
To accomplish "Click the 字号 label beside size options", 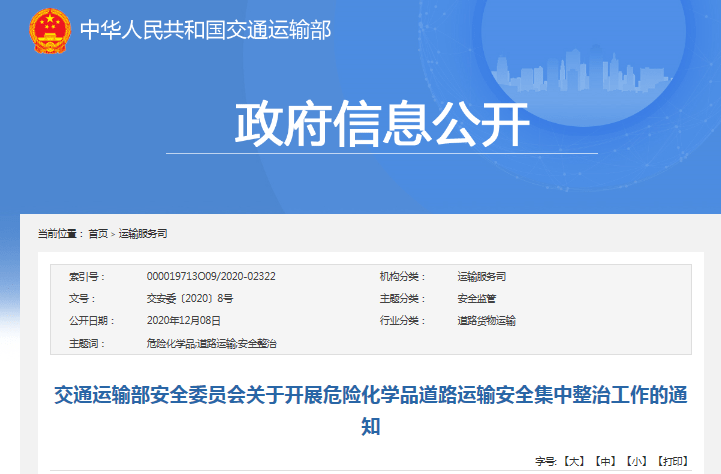I will point(545,461).
